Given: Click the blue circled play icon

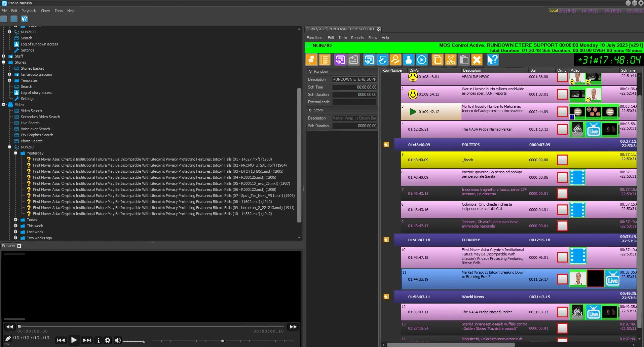Looking at the screenshot, I should tap(422, 60).
